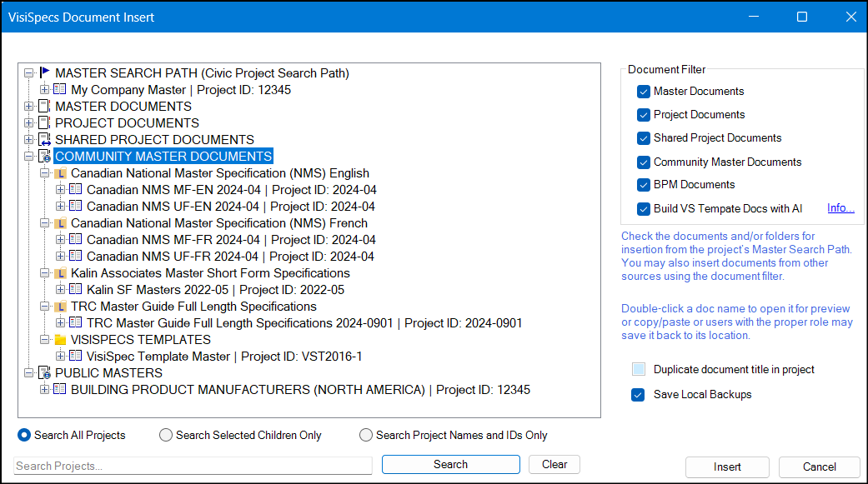Toggle the BPM Documents checkbox

click(x=643, y=185)
